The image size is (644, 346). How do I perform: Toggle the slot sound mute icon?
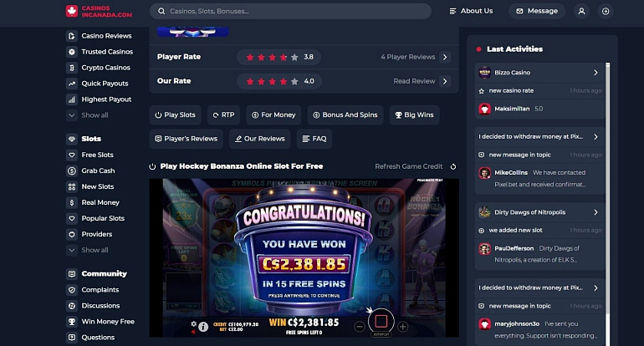[193, 332]
